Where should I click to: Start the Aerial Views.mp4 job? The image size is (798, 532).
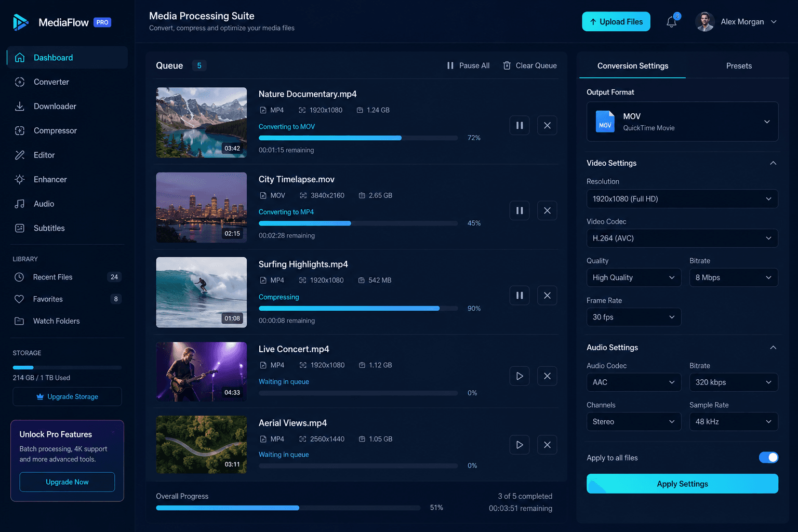[x=520, y=445]
